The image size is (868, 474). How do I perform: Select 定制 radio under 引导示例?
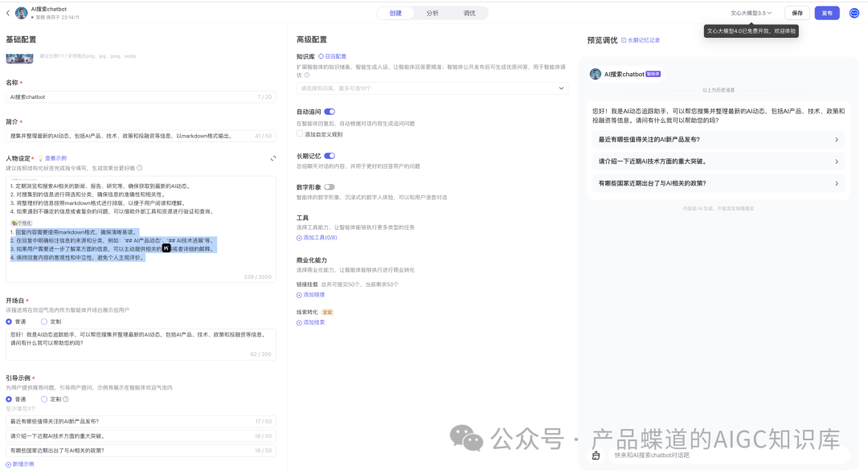click(x=43, y=398)
